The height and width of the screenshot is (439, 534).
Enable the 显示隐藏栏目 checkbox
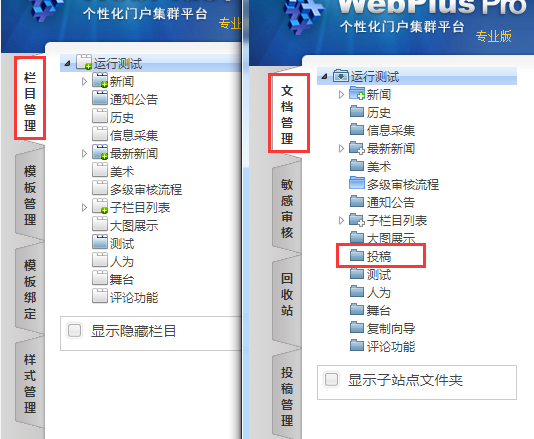74,331
